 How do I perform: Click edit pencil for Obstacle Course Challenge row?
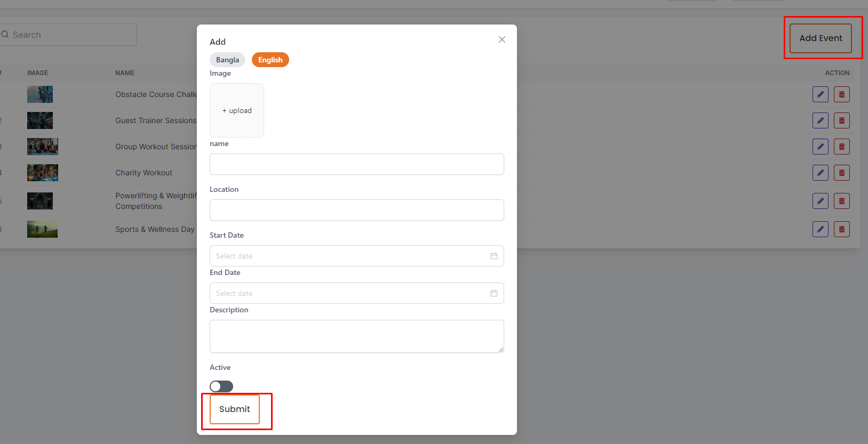pos(820,94)
